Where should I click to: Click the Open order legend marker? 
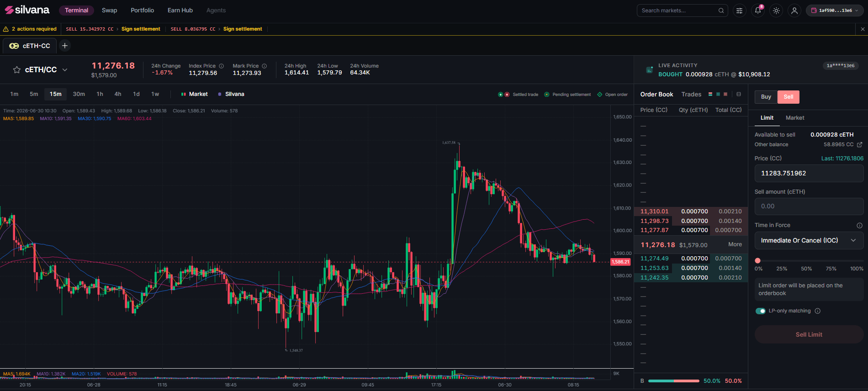coord(600,95)
